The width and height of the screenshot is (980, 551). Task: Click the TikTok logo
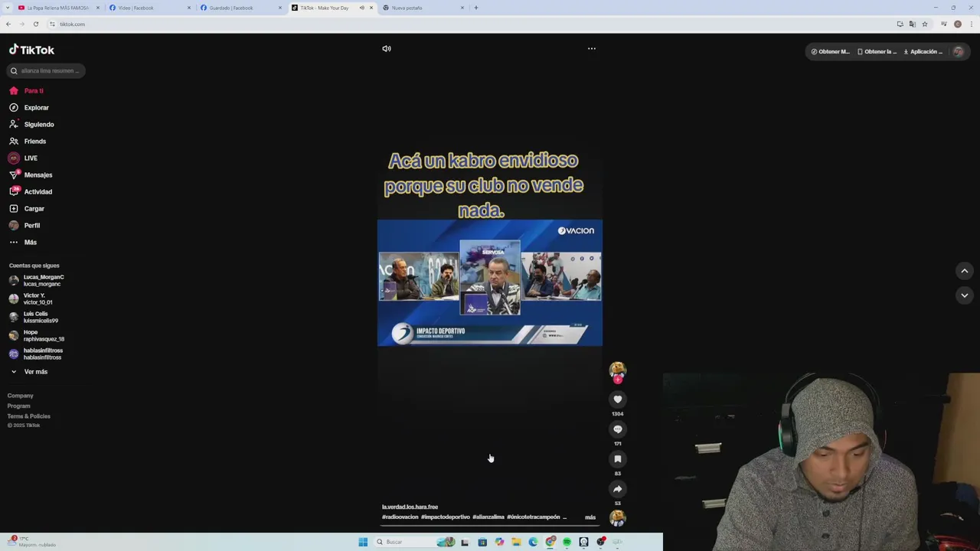(31, 50)
